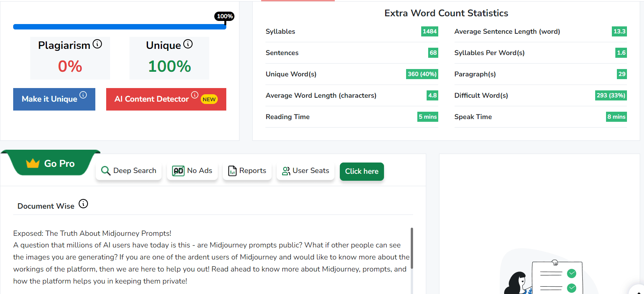Screen dimensions: 644x294
Task: Click the blue 100% progress bar
Action: coord(120,27)
